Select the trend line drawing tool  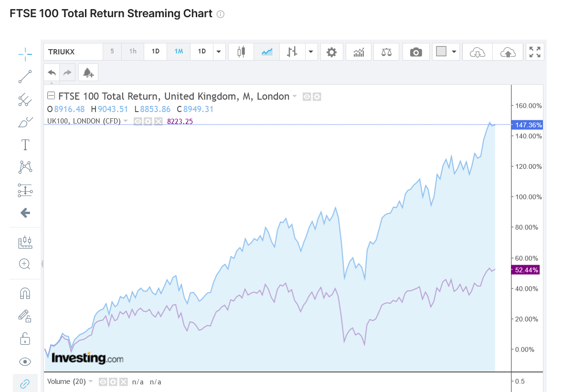[25, 77]
